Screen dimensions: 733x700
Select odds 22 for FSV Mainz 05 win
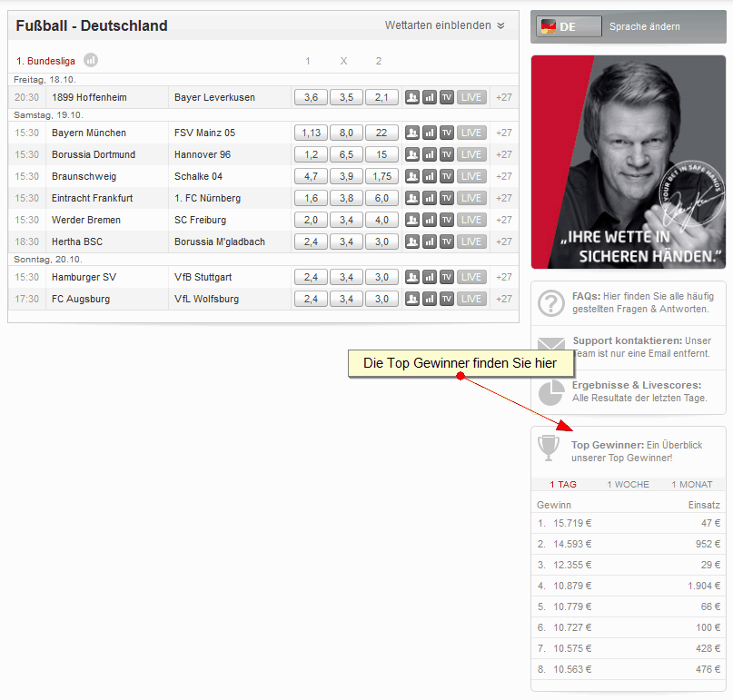tap(381, 133)
